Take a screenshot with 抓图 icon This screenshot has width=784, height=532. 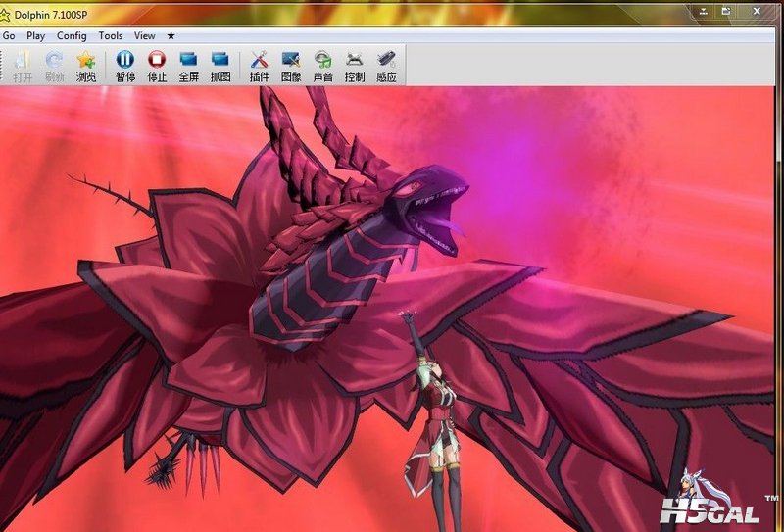coord(220,66)
